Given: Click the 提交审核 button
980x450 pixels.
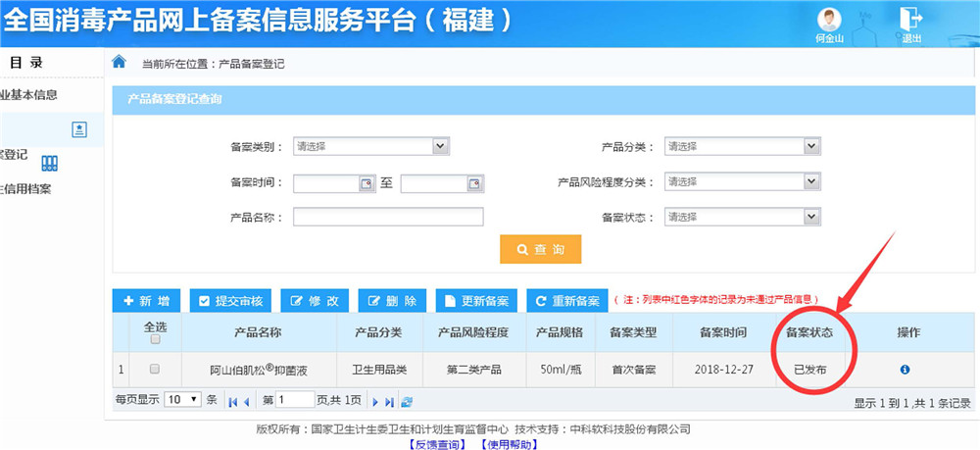Looking at the screenshot, I should tap(230, 301).
